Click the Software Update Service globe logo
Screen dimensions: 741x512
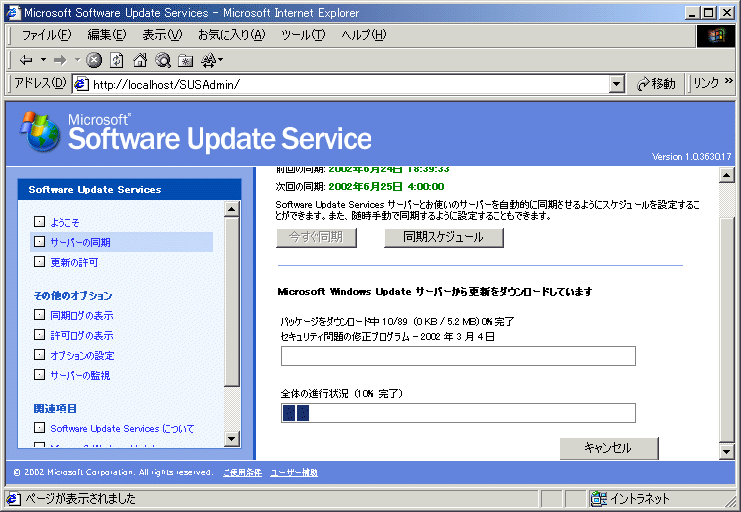[x=40, y=131]
